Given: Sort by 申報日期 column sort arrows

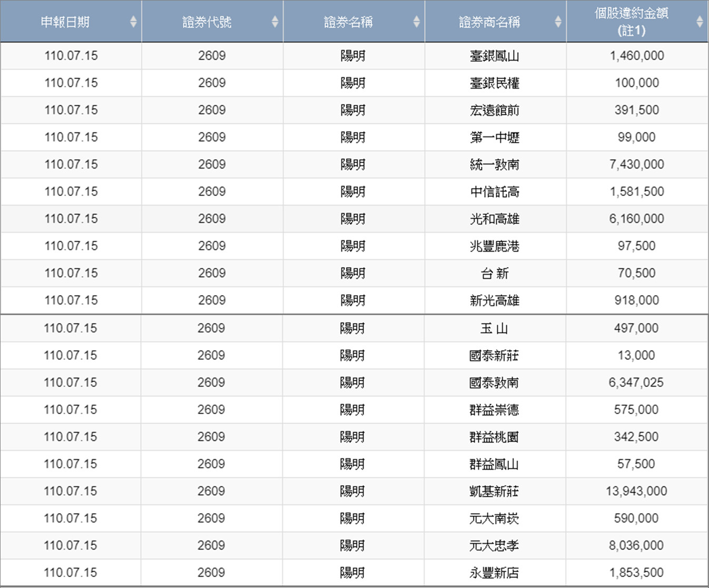Looking at the screenshot, I should coord(133,22).
